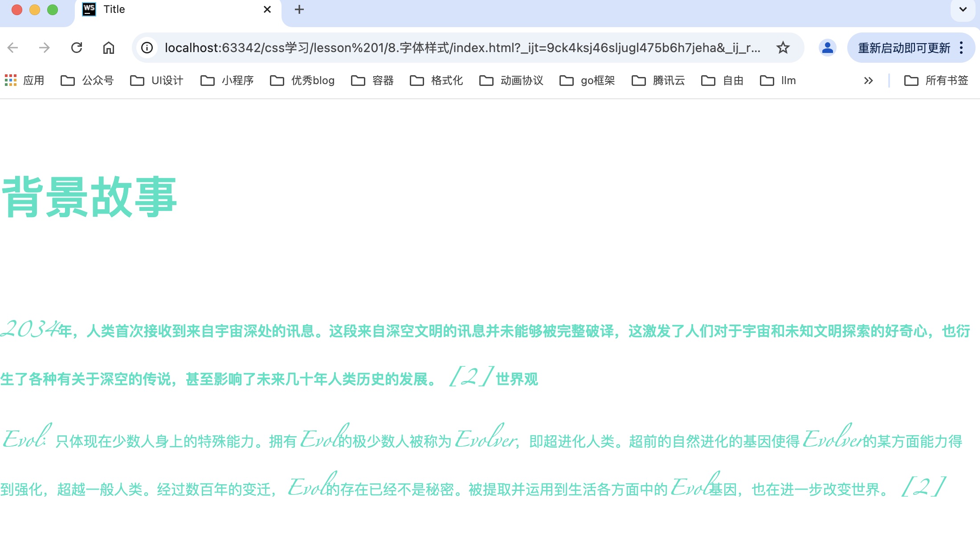The height and width of the screenshot is (551, 980).
Task: Expand the tab search chevron
Action: [x=963, y=9]
